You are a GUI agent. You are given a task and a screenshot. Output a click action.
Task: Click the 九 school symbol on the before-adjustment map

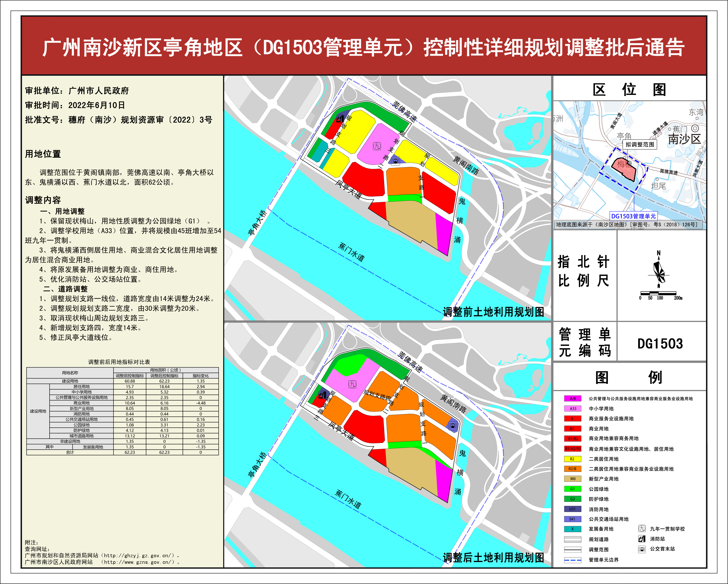point(377,146)
